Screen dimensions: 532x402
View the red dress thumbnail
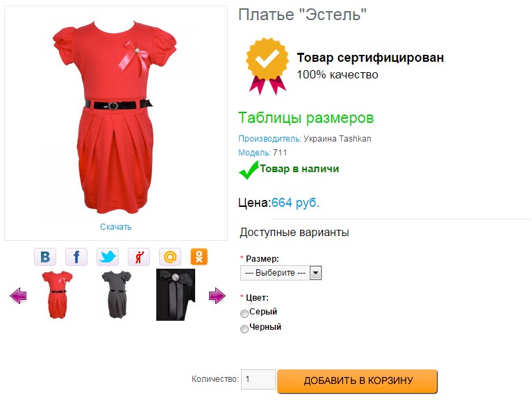click(57, 294)
